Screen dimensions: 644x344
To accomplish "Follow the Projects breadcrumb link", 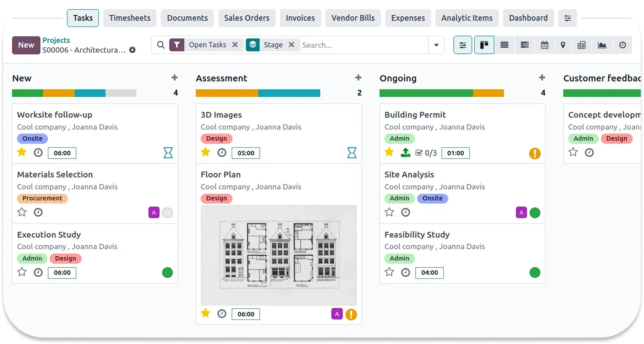I will [x=56, y=40].
